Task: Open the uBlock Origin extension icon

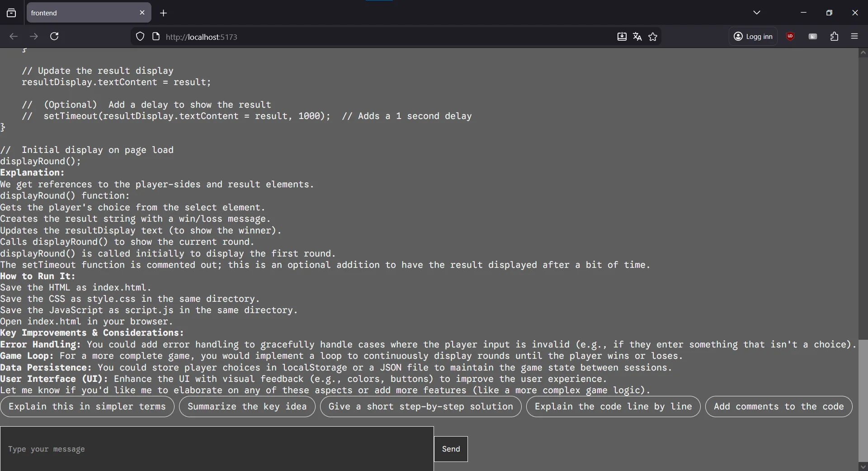Action: (790, 36)
